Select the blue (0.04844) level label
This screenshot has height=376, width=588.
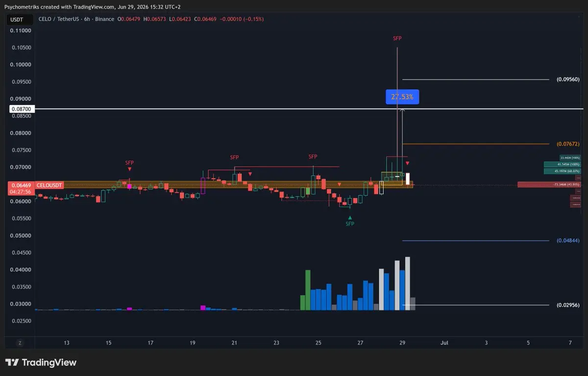coord(568,241)
